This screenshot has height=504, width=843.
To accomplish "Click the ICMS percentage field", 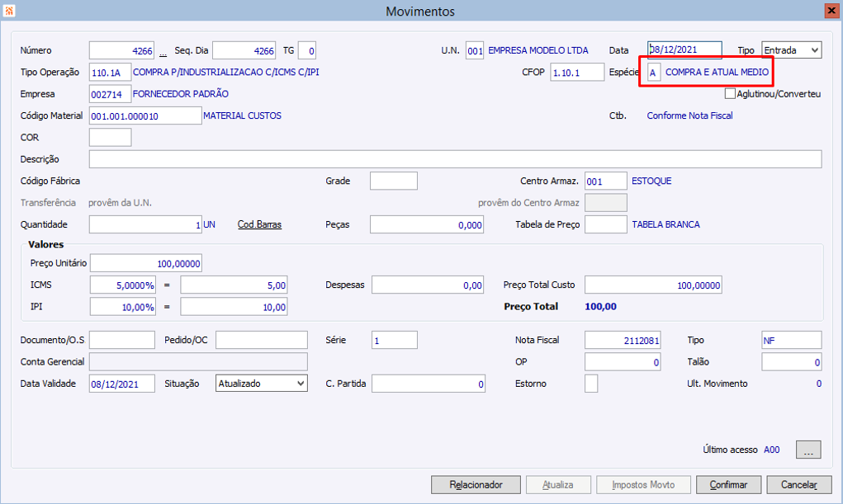I will tap(122, 285).
